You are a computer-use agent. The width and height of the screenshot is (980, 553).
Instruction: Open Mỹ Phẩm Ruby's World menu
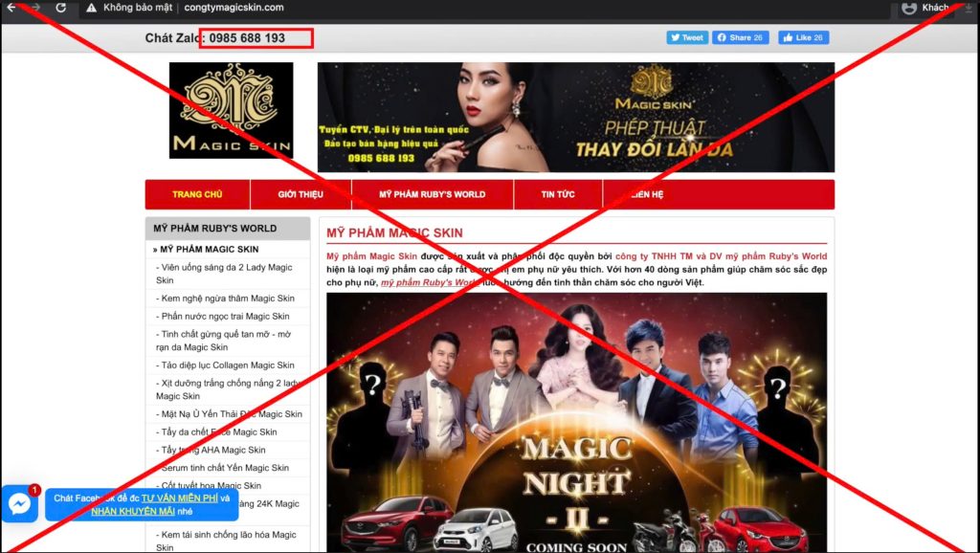click(x=432, y=194)
